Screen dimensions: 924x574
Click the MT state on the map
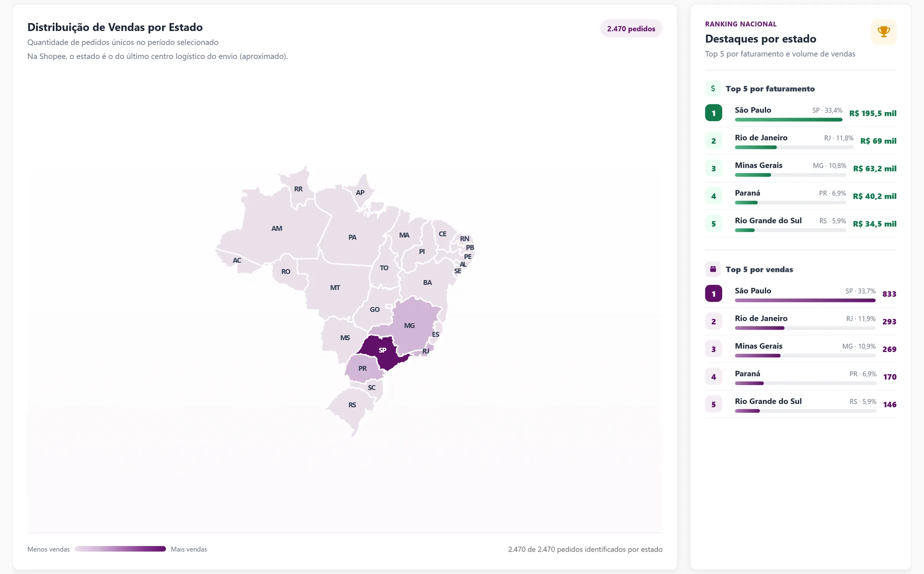click(335, 287)
